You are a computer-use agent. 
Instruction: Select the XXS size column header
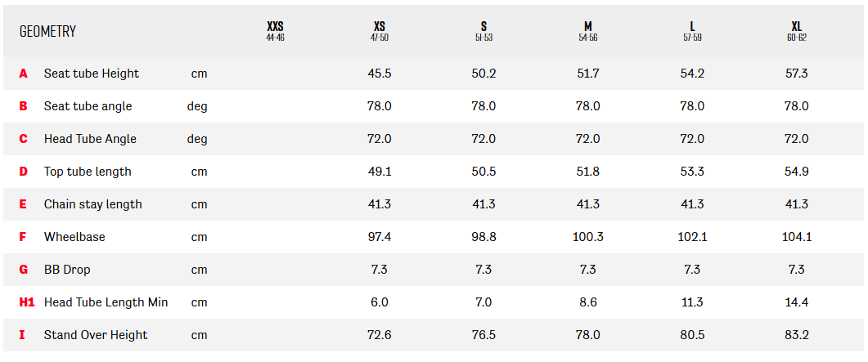(x=275, y=31)
